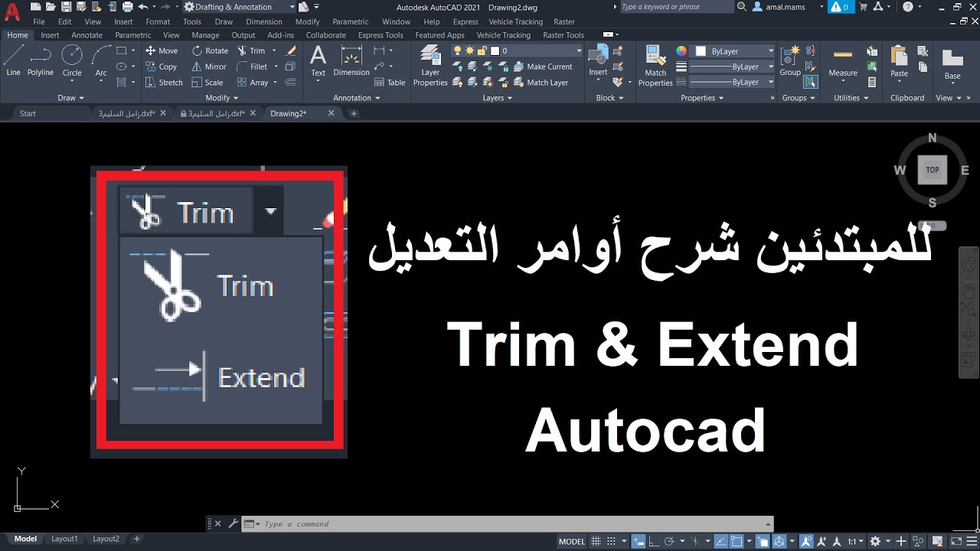
Task: Select the Circle tool
Action: pos(72,60)
